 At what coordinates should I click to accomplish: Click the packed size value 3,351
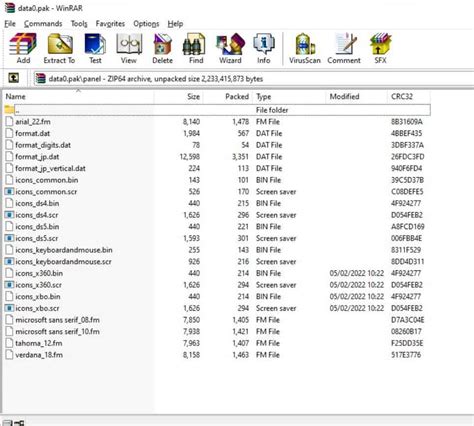tap(240, 157)
